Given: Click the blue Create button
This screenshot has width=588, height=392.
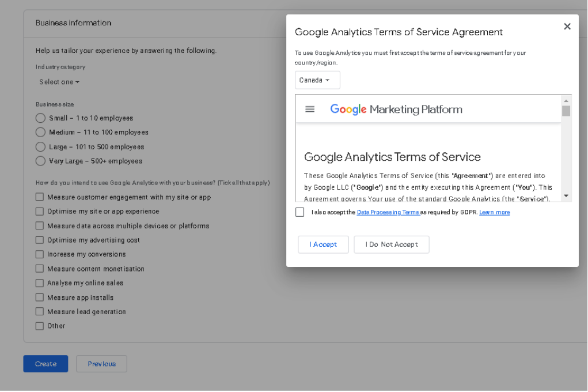Looking at the screenshot, I should [x=45, y=364].
